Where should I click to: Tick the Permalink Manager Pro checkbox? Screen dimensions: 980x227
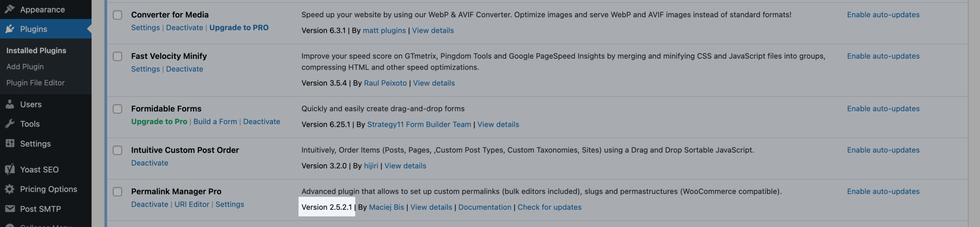(118, 191)
